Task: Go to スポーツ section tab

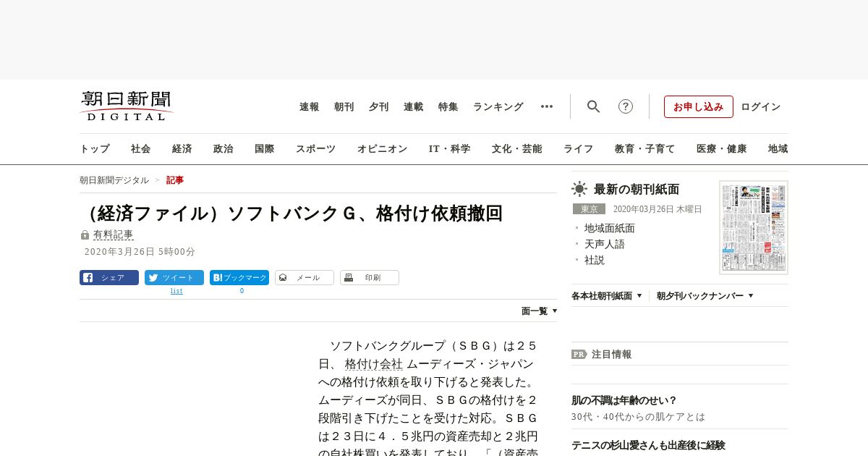Action: click(x=315, y=148)
